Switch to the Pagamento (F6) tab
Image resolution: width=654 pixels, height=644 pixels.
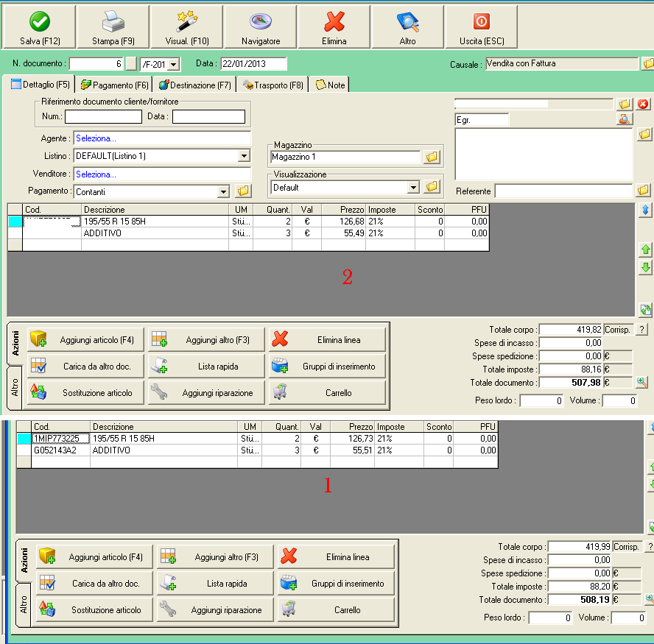click(114, 85)
